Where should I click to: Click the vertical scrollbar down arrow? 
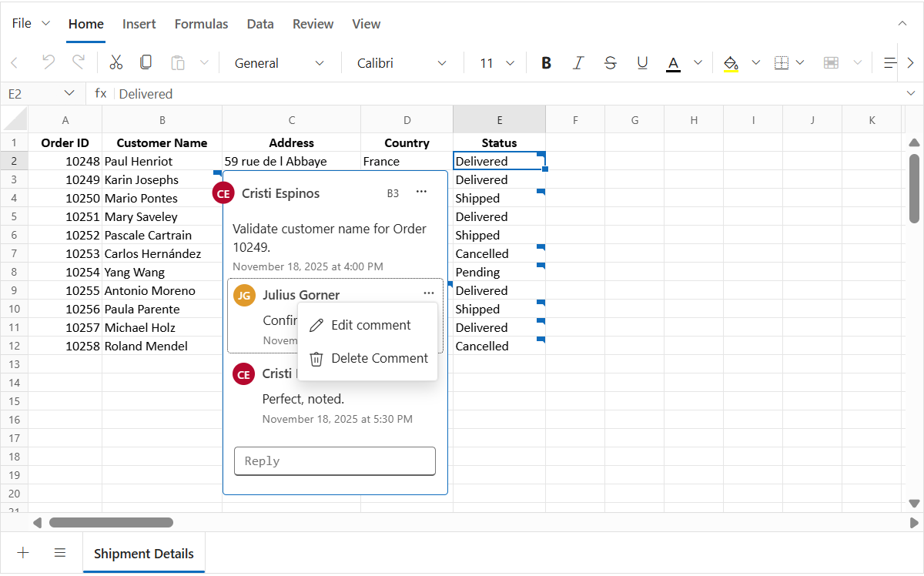pos(914,504)
